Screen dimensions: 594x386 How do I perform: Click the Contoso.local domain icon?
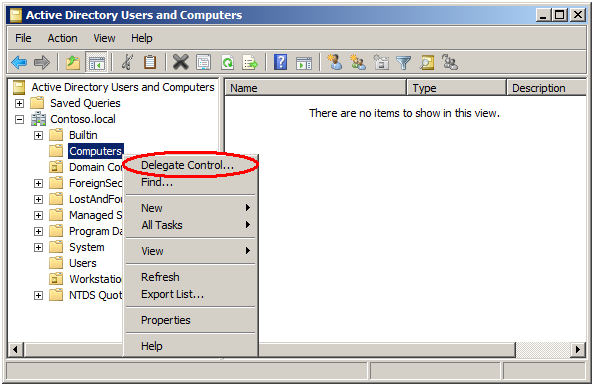click(38, 119)
